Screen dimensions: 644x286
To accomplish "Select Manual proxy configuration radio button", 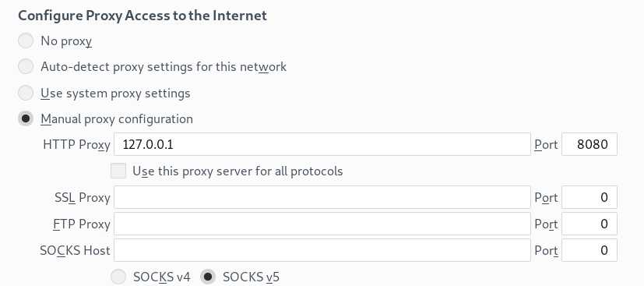I will coord(26,119).
